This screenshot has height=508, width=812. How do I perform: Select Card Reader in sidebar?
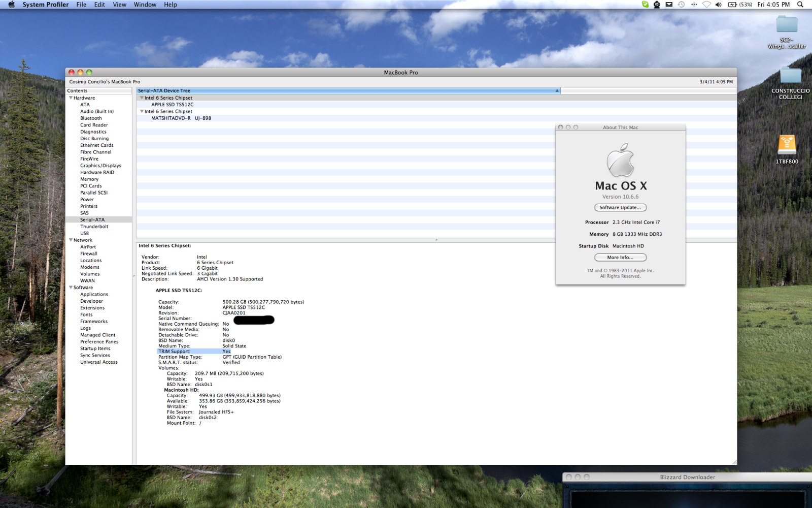coord(94,125)
